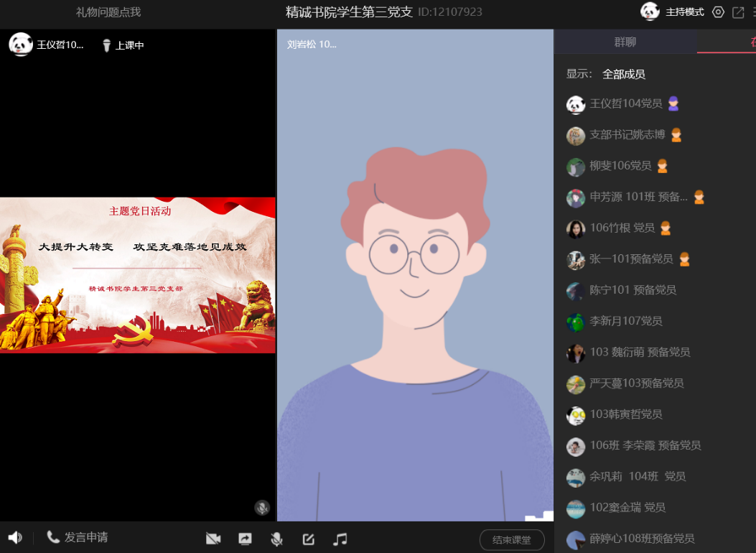Click host badge icon beside 王仪哲104党员
The height and width of the screenshot is (553, 756).
[x=673, y=103]
